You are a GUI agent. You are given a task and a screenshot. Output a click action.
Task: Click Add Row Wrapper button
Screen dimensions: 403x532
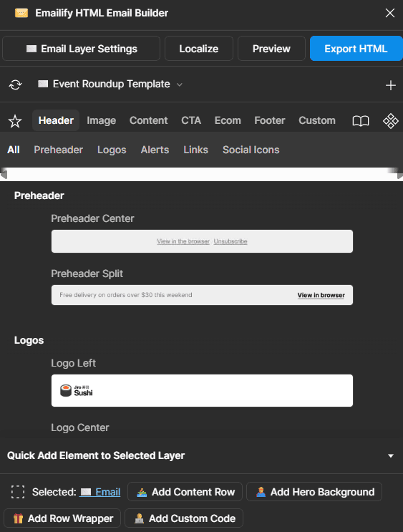click(x=62, y=518)
